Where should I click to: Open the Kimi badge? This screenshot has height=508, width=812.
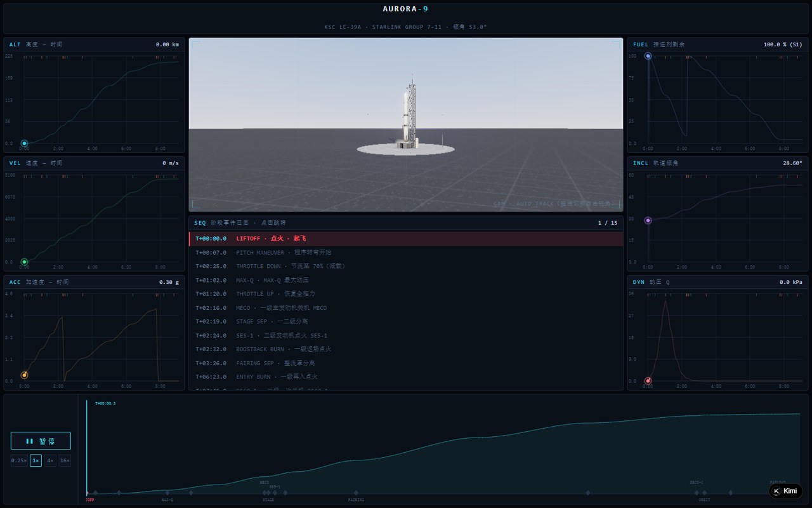point(785,491)
